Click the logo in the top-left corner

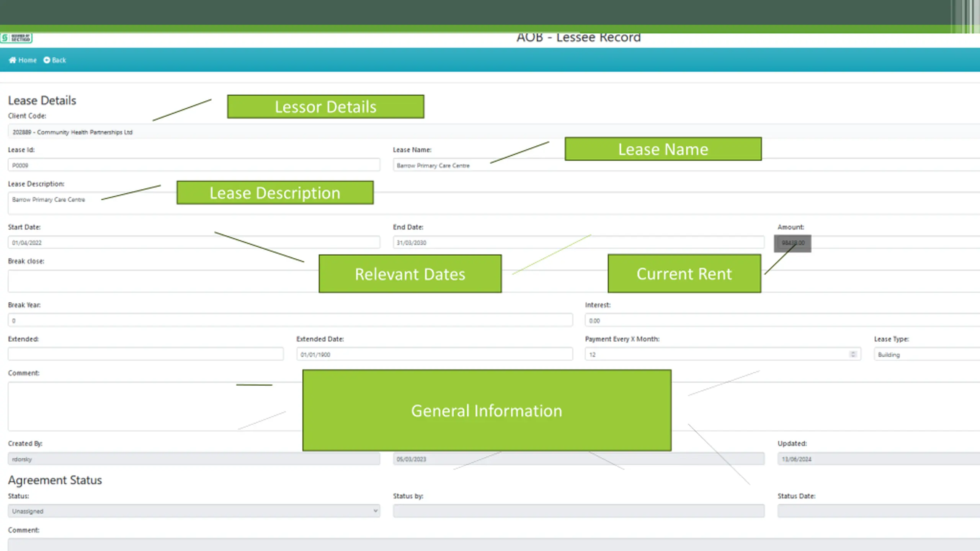click(16, 38)
